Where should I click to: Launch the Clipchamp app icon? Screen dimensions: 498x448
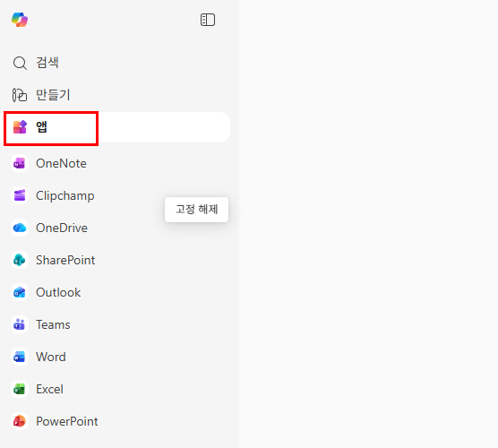[x=20, y=195]
